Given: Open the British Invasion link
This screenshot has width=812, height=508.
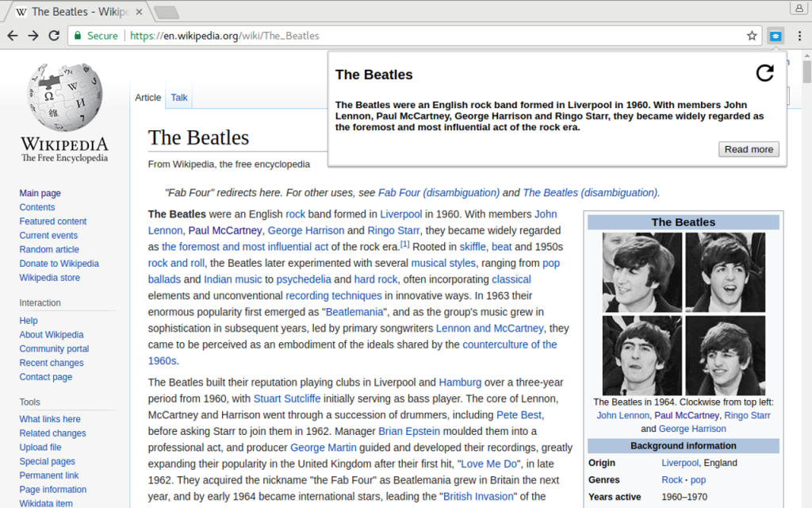Looking at the screenshot, I should coord(478,497).
